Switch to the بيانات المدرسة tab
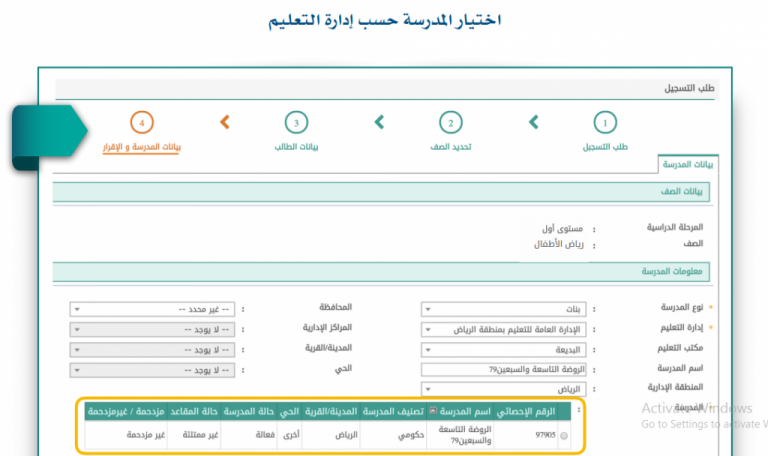Viewport: 768px width, 456px height. point(688,164)
